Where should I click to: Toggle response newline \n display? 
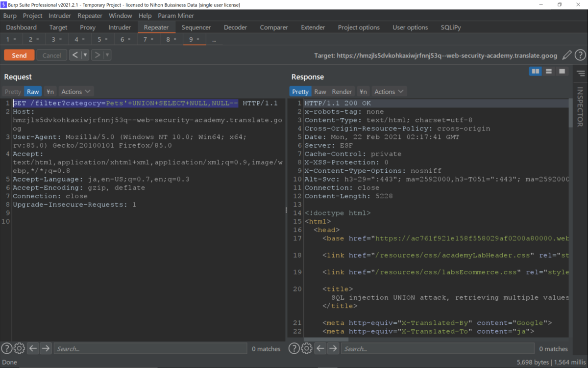tap(363, 92)
